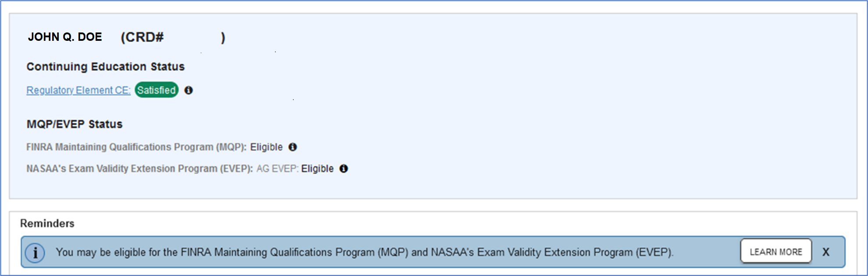This screenshot has width=868, height=276.
Task: Click info icon beside MQP Eligible status
Action: point(292,147)
